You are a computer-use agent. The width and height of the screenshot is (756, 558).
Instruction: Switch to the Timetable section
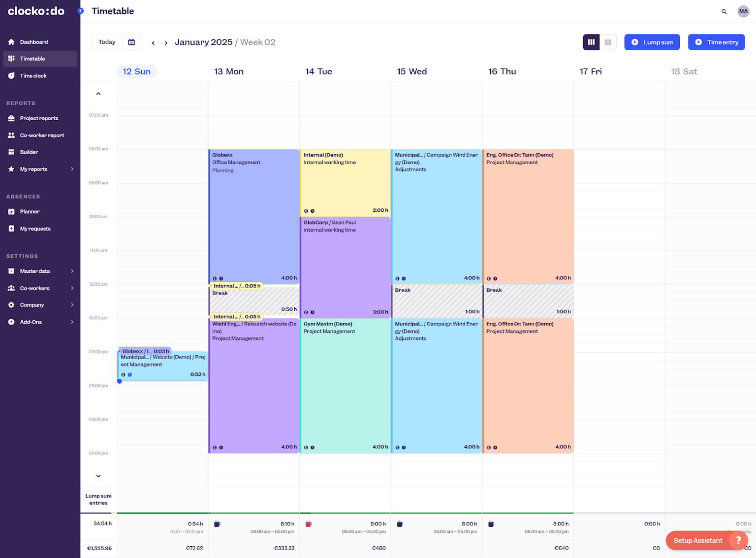coord(31,59)
